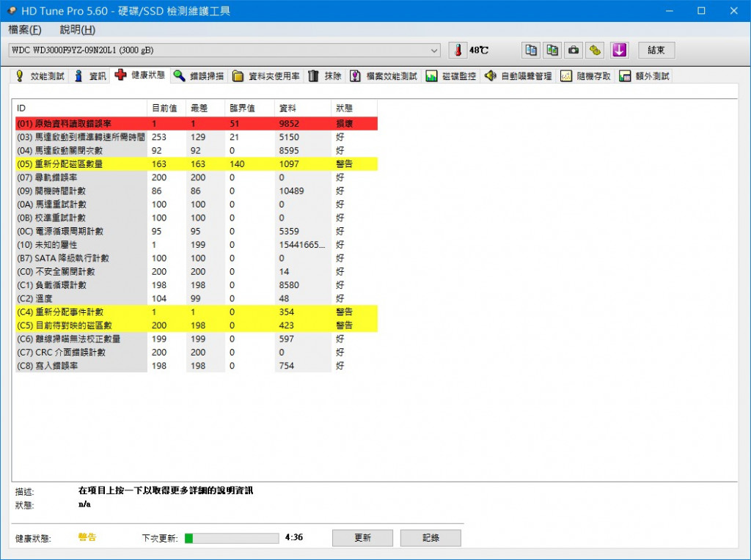Select the (C1) 負載循環計數 row
This screenshot has height=560, width=751.
click(197, 285)
